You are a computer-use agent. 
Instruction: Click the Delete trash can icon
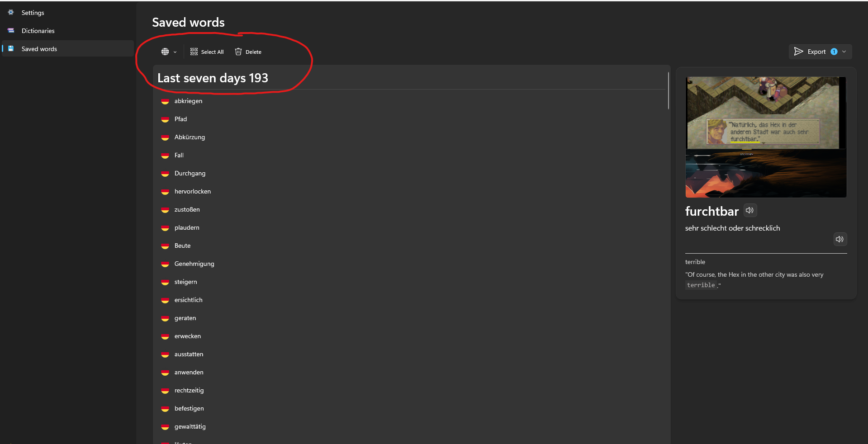238,52
